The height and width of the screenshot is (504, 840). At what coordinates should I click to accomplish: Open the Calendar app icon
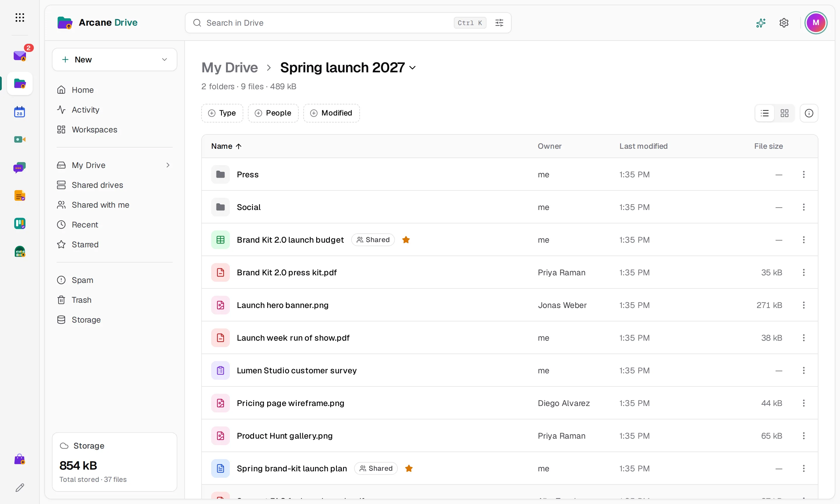point(20,112)
